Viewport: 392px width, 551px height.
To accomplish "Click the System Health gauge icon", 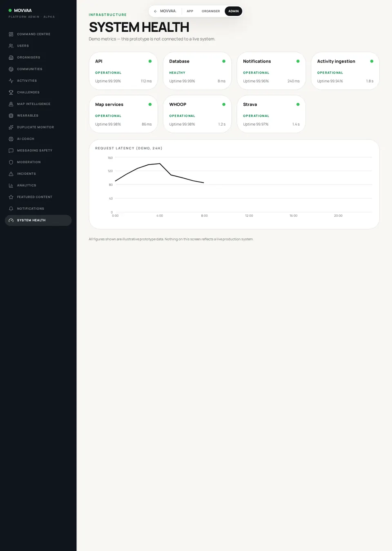I will (x=11, y=220).
